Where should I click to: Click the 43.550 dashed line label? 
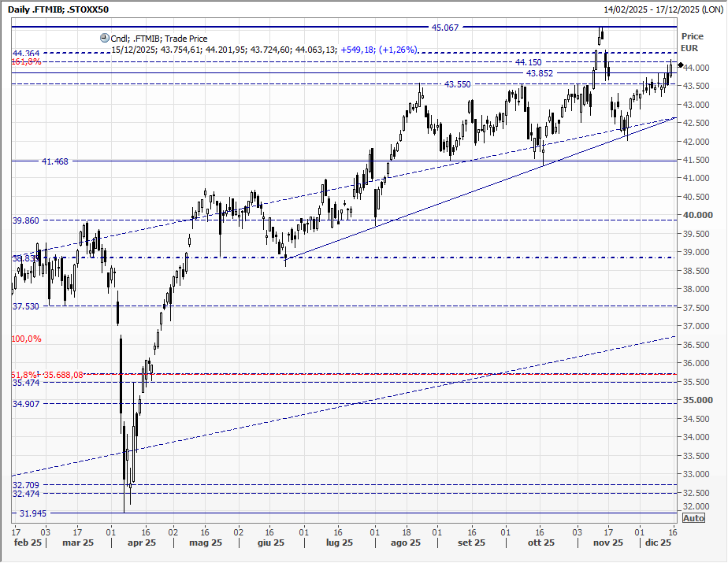coord(458,84)
